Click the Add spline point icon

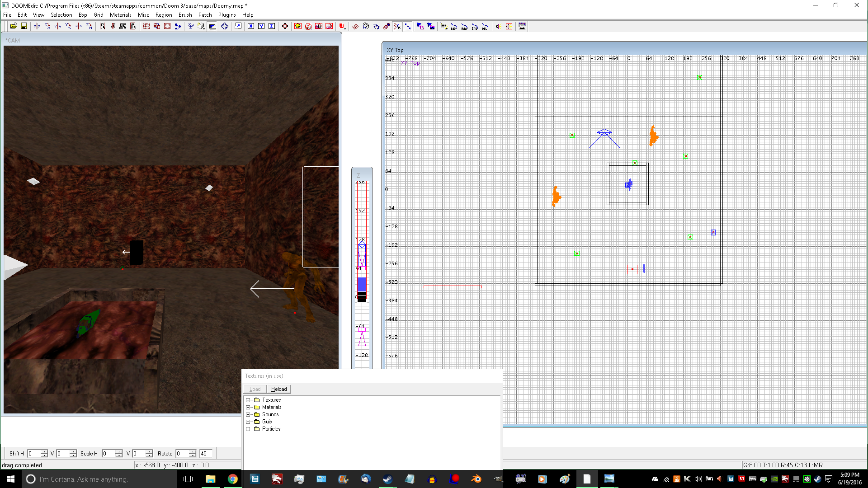pyautogui.click(x=464, y=26)
